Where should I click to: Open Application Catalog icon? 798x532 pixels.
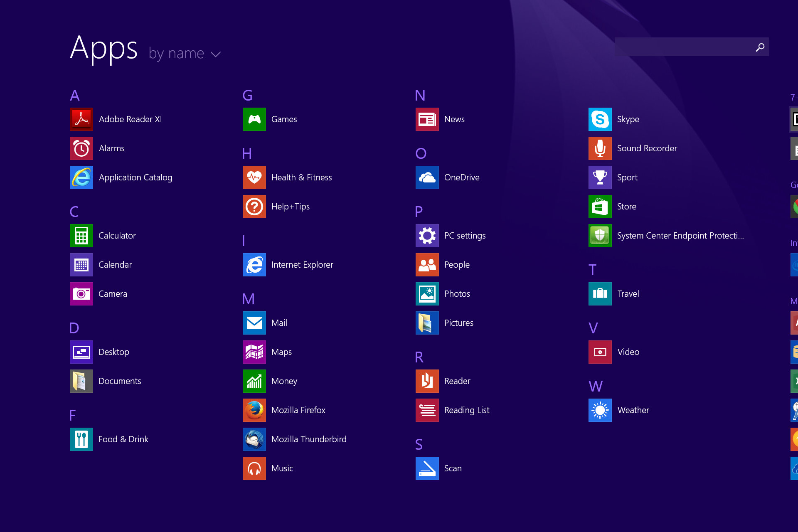pos(81,177)
